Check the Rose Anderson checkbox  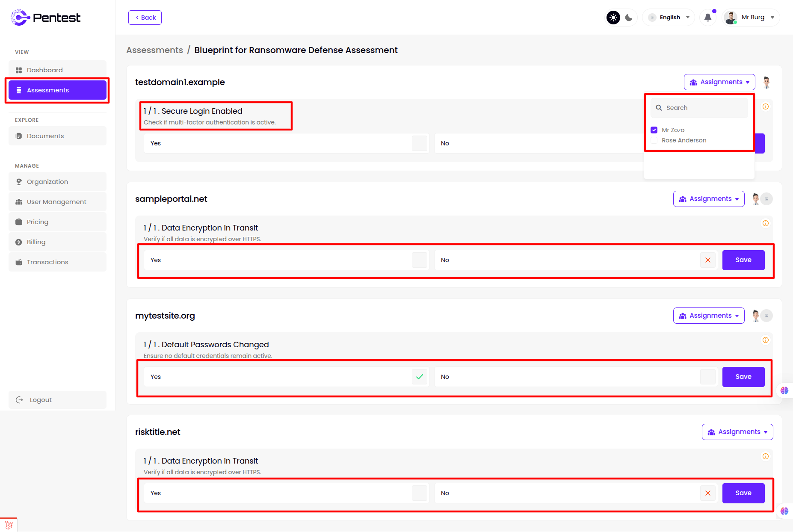[x=654, y=140]
